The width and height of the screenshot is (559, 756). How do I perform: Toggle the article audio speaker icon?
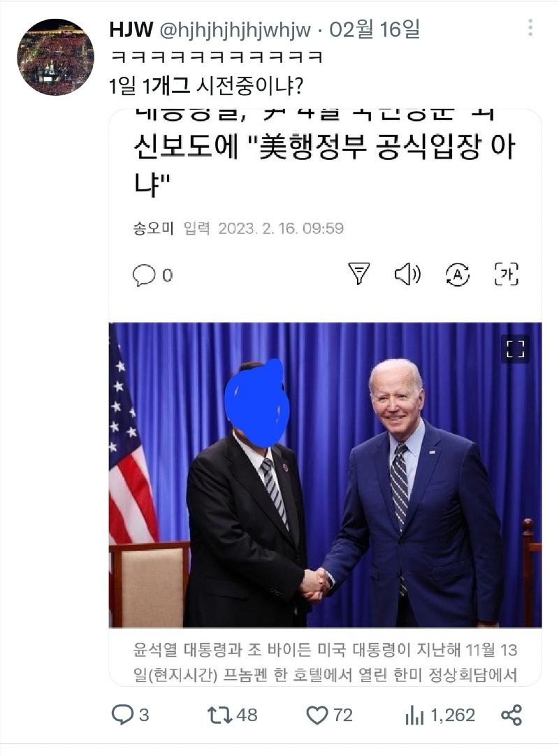pos(407,274)
